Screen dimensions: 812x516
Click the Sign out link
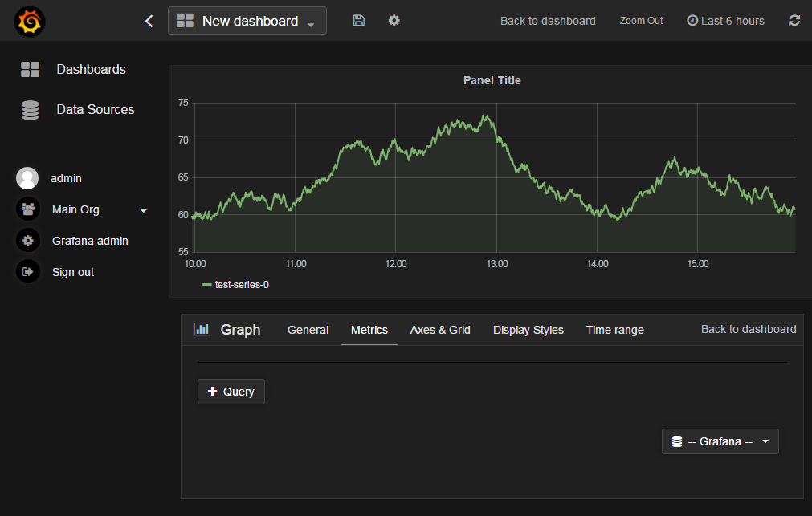tap(73, 272)
